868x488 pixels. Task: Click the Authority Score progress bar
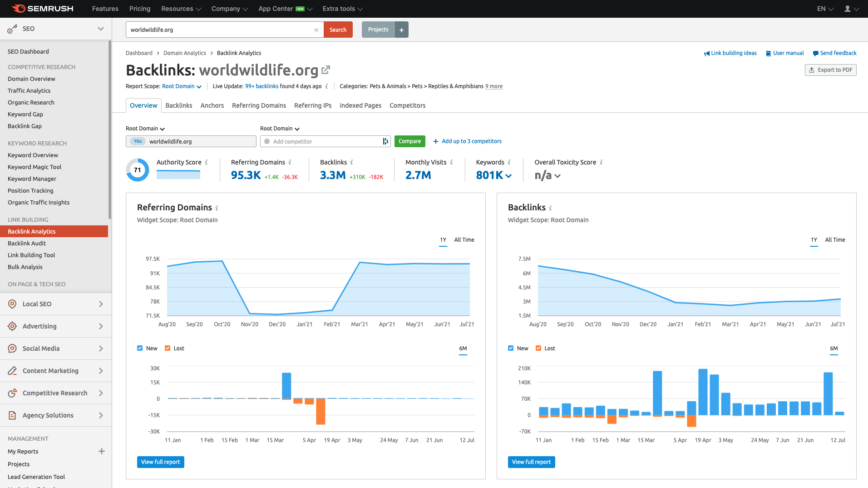point(178,174)
